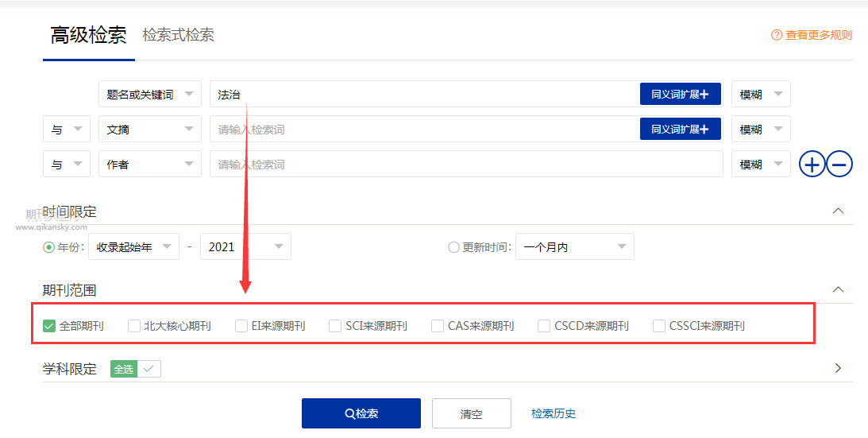
Task: Collapse the 期刊范围 section chevron
Action: point(837,290)
